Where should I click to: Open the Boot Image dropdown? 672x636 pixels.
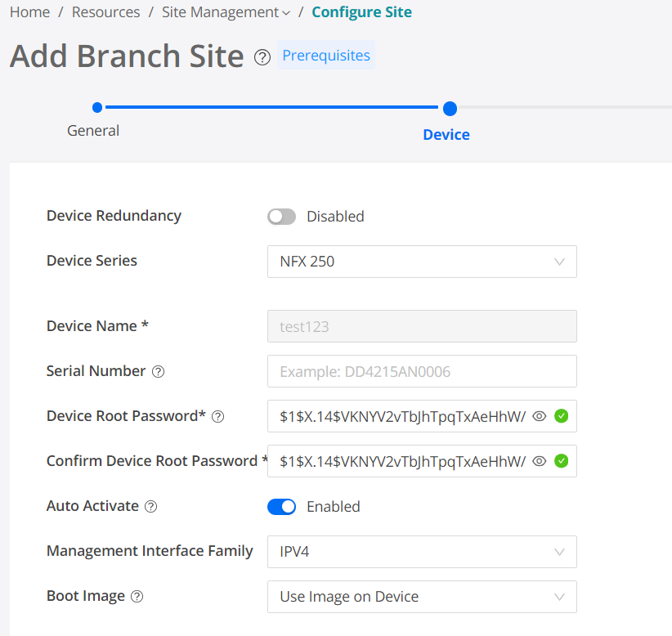coord(422,597)
